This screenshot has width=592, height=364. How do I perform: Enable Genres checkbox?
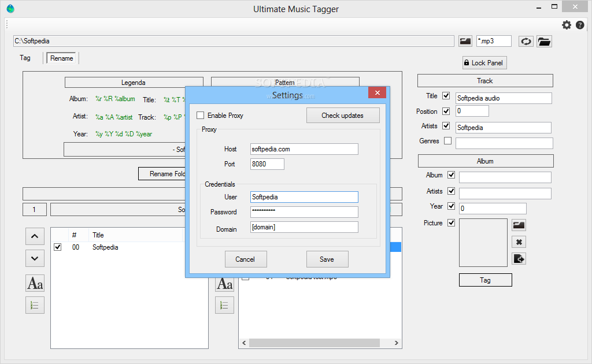448,141
